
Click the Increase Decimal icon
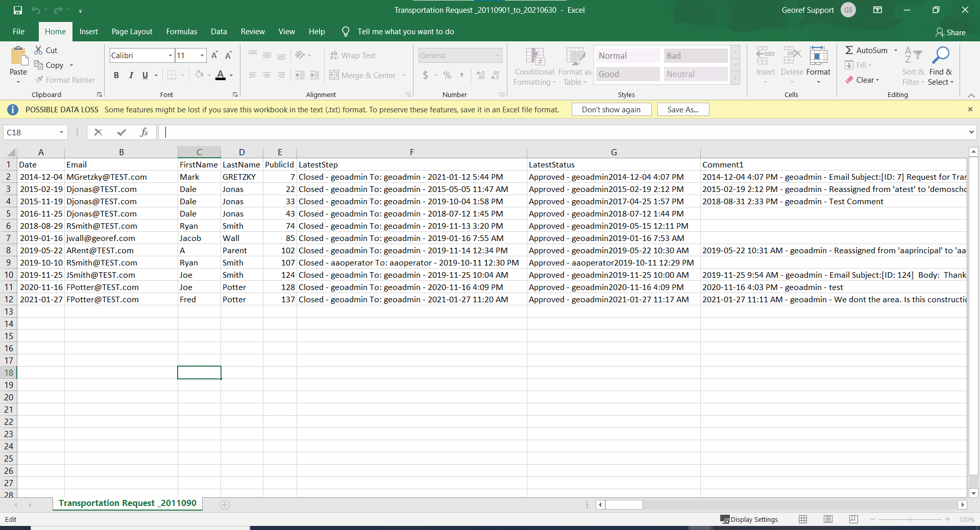point(480,75)
